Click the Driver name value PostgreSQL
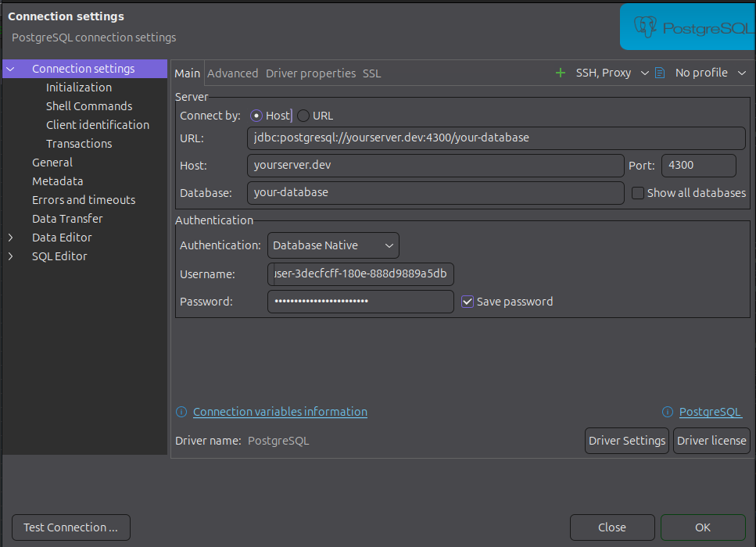Screen dimensions: 756x547 (278, 441)
